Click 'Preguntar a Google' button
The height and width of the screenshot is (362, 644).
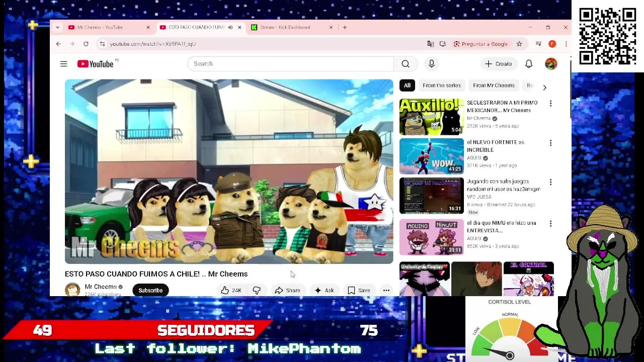[480, 44]
